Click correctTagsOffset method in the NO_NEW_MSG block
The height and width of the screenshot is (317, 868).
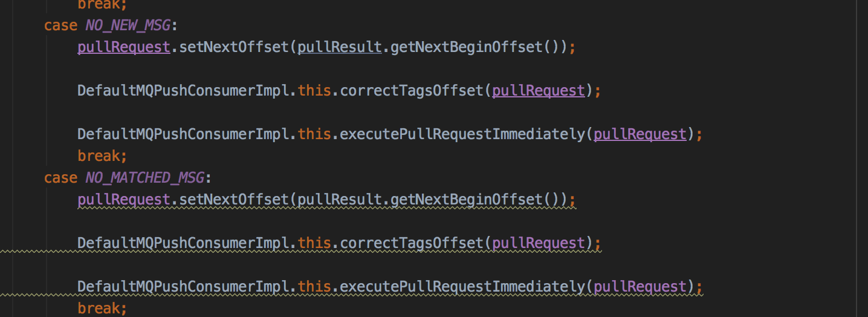coord(412,91)
